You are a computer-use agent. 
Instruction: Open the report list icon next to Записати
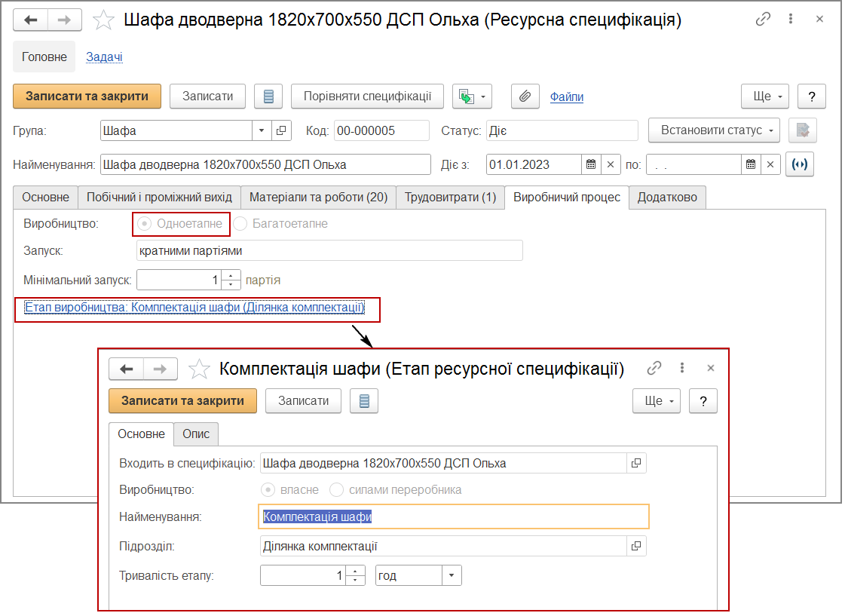click(268, 97)
